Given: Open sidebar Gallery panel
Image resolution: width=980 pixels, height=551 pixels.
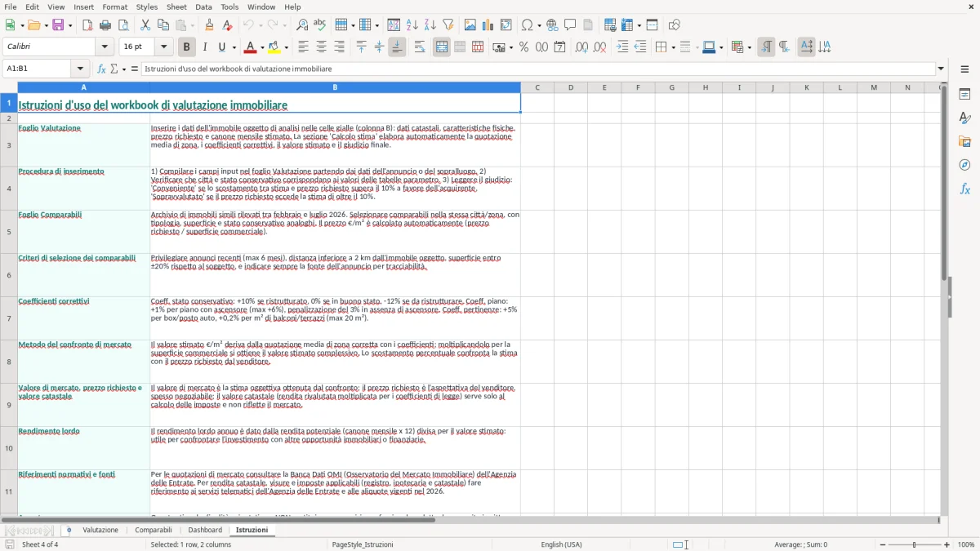Looking at the screenshot, I should [964, 141].
